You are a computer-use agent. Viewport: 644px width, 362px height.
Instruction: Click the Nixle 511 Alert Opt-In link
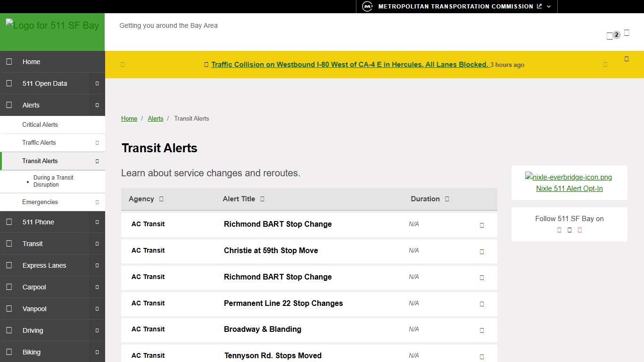pyautogui.click(x=569, y=188)
